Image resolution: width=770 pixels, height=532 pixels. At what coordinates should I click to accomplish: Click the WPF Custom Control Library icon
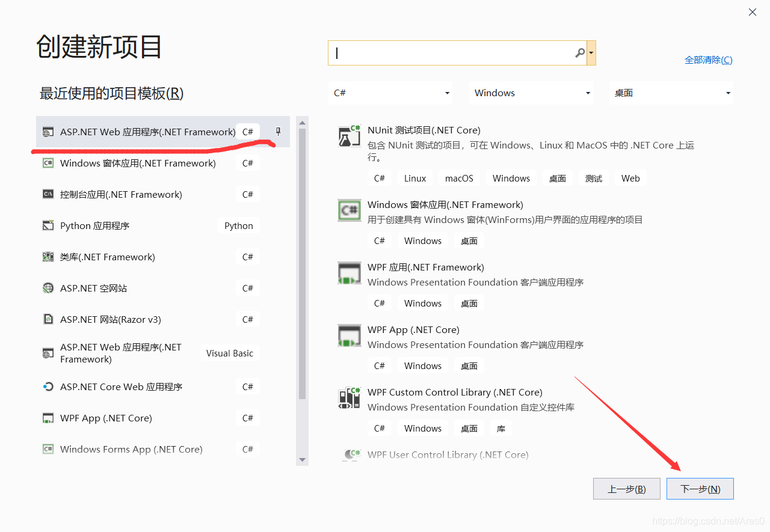click(350, 397)
